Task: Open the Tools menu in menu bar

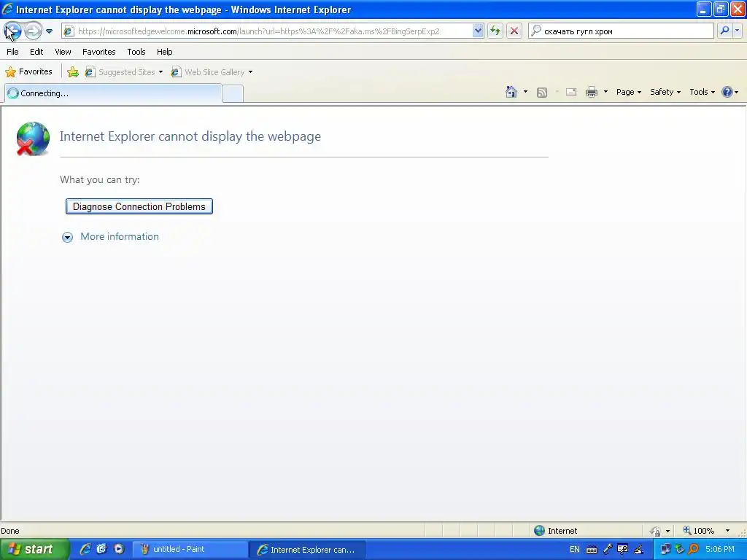Action: (x=136, y=52)
